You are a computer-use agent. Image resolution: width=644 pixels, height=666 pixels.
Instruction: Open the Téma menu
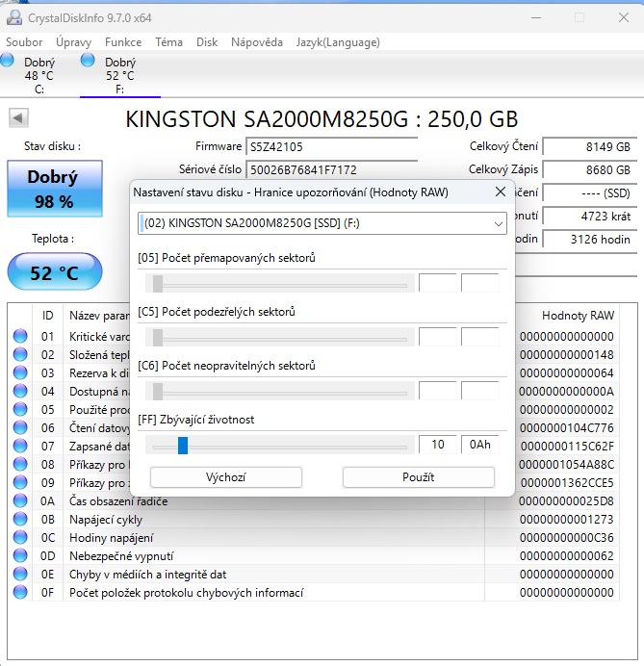pos(168,42)
